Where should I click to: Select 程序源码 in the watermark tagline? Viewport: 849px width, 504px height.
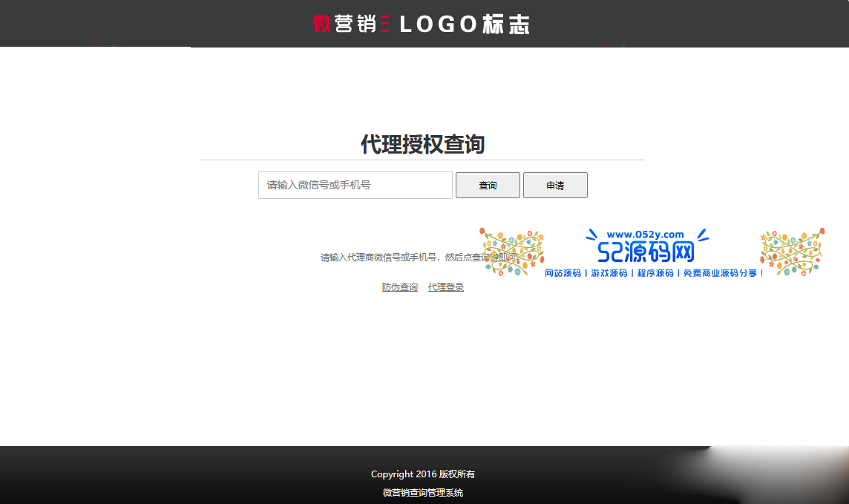point(655,273)
